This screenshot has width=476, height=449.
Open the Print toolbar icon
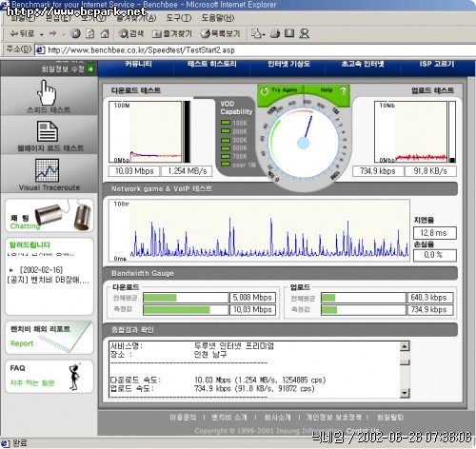(275, 33)
